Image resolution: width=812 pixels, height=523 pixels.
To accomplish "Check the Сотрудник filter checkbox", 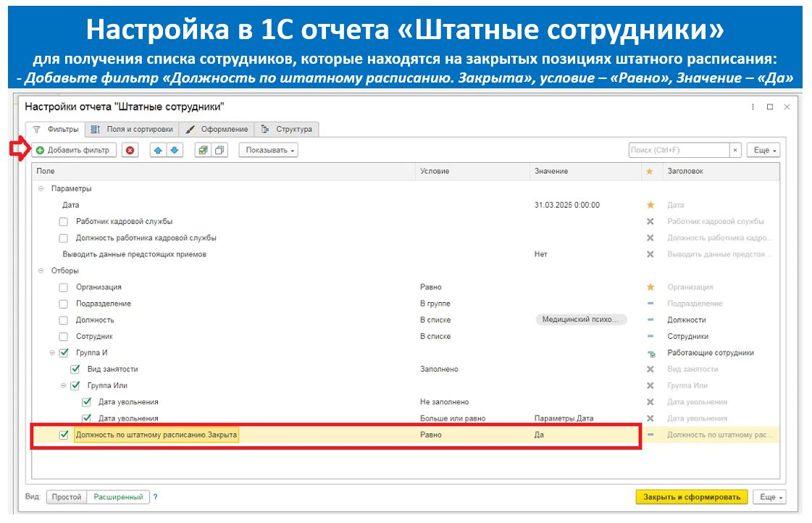I will pyautogui.click(x=63, y=337).
